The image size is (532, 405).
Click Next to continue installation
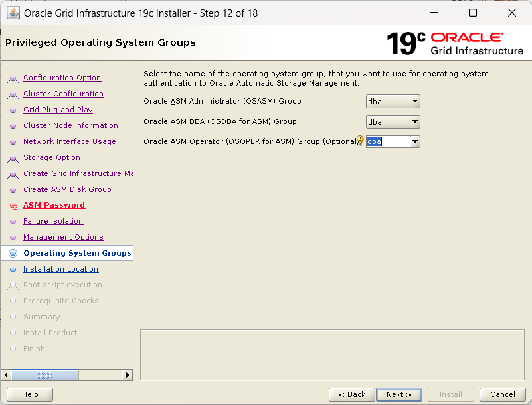pyautogui.click(x=399, y=394)
